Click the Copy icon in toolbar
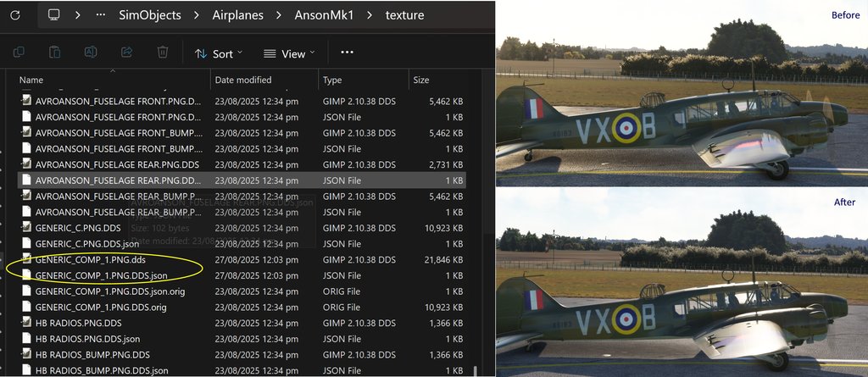The image size is (868, 377). 19,52
